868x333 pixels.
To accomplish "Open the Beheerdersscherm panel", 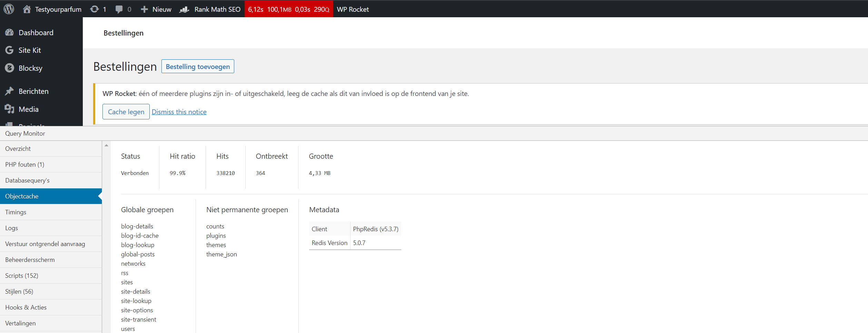I will (51, 259).
